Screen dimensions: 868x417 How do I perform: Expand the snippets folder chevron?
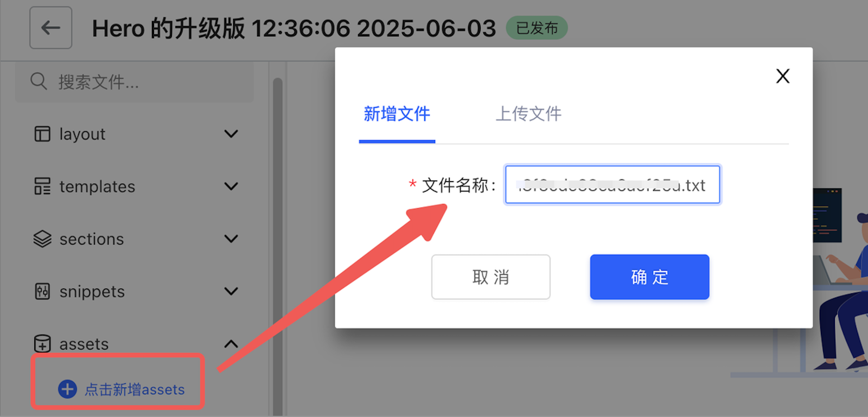231,291
